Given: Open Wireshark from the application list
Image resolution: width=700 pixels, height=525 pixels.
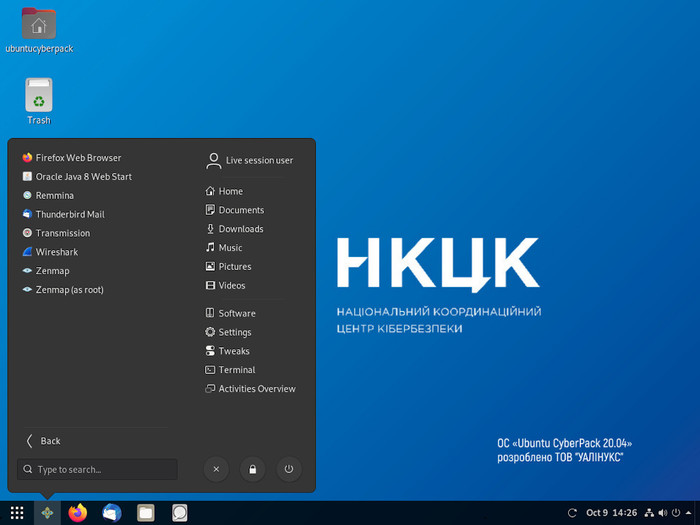Looking at the screenshot, I should [x=56, y=252].
